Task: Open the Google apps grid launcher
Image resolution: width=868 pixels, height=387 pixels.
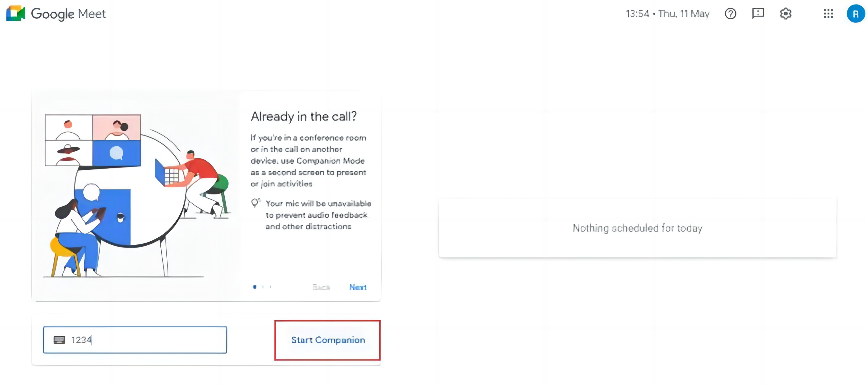Action: pos(828,14)
